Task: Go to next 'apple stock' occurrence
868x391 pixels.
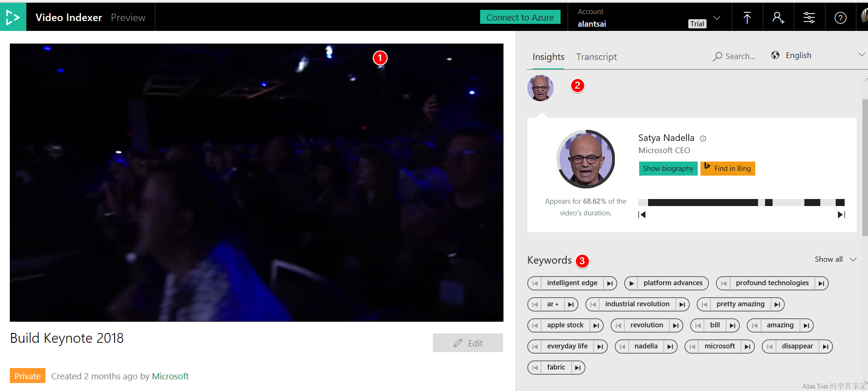Action: coord(596,325)
